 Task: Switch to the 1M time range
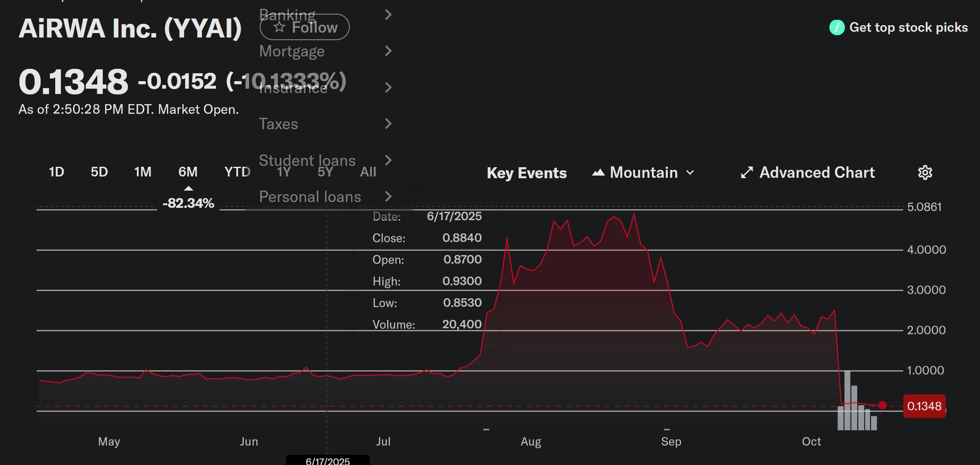point(143,172)
